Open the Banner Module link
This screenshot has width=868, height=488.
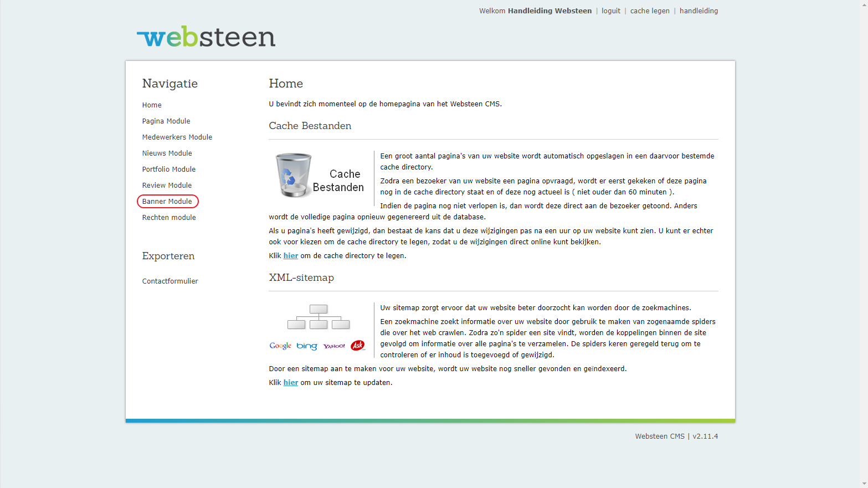[x=167, y=202]
